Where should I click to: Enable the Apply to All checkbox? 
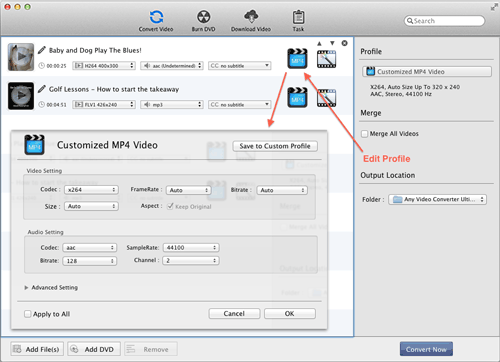click(28, 314)
